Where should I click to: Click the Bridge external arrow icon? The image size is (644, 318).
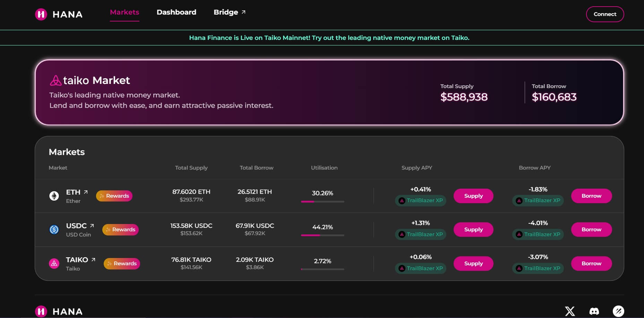pyautogui.click(x=243, y=12)
